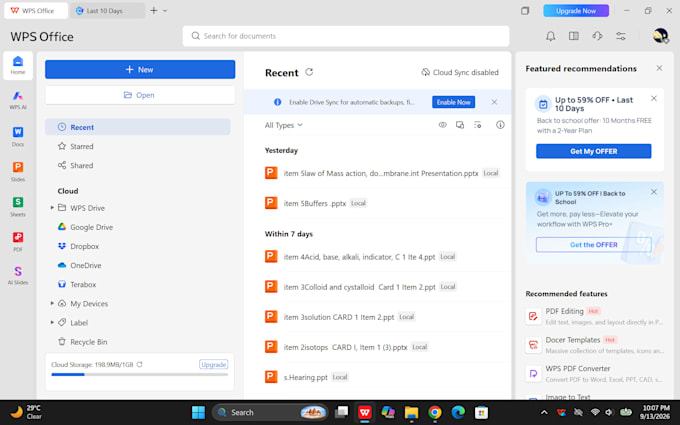Add a new tab with plus button
This screenshot has height=425, width=680.
pyautogui.click(x=154, y=11)
